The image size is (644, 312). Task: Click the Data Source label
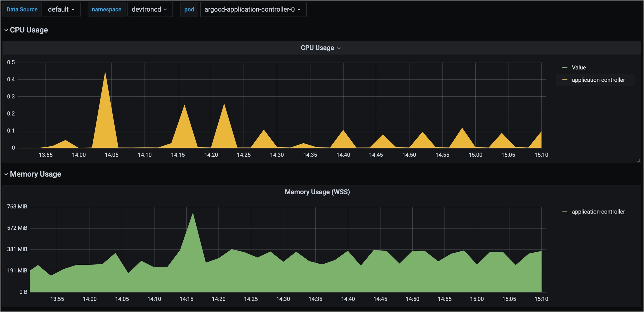click(x=22, y=10)
